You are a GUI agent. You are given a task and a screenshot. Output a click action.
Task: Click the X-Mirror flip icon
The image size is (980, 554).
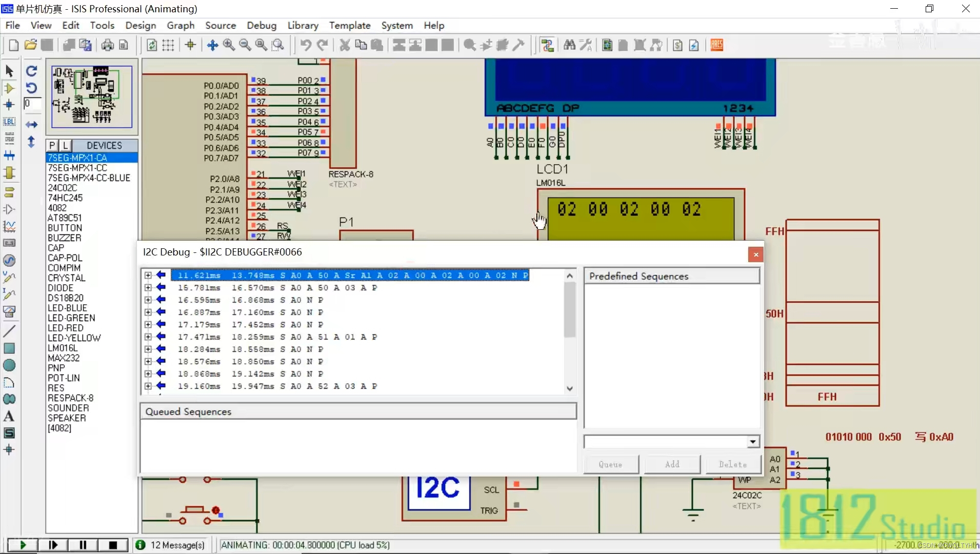coord(32,125)
